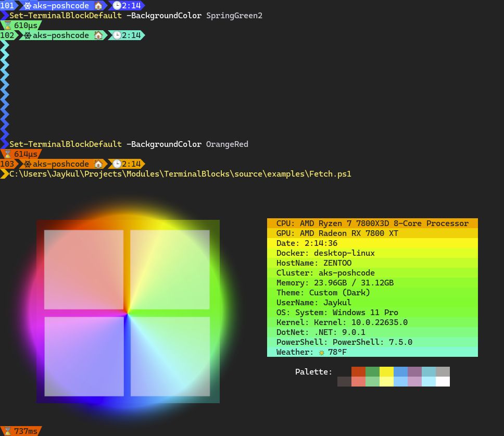The width and height of the screenshot is (504, 436).
Task: Select the white swatch in Palette bottom row
Action: (x=443, y=382)
